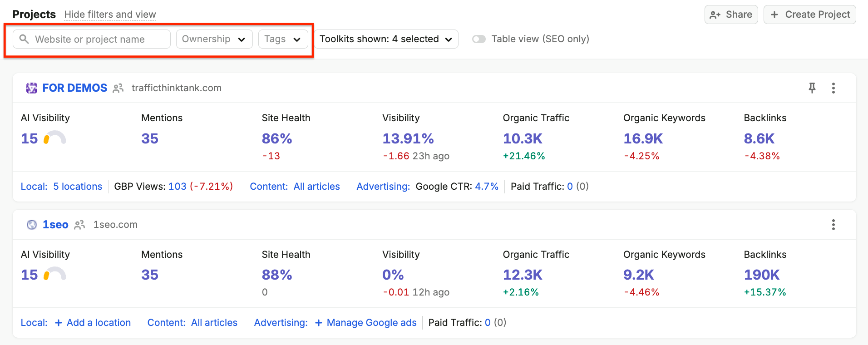Image resolution: width=868 pixels, height=345 pixels.
Task: Open All articles link under FOR DEMOS
Action: [x=317, y=187]
